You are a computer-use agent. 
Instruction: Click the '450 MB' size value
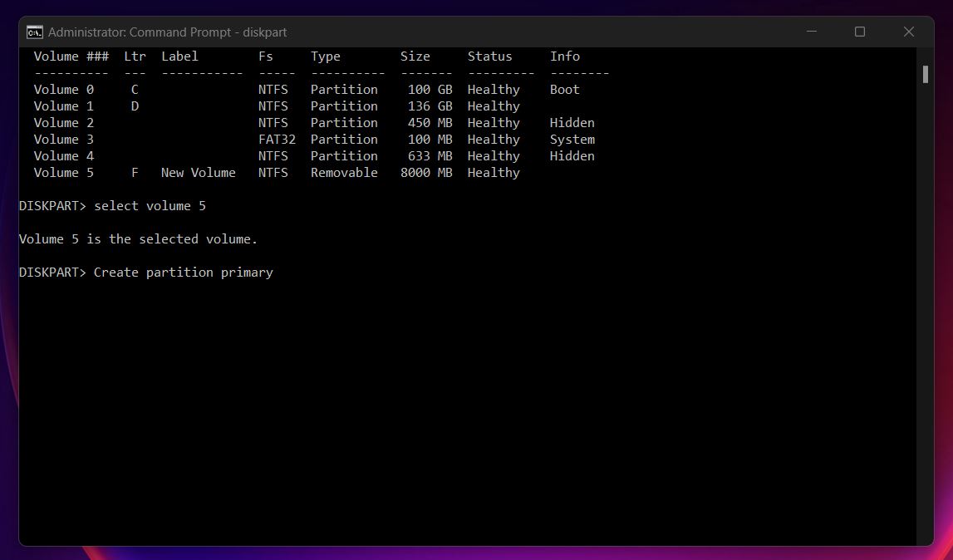click(x=430, y=123)
